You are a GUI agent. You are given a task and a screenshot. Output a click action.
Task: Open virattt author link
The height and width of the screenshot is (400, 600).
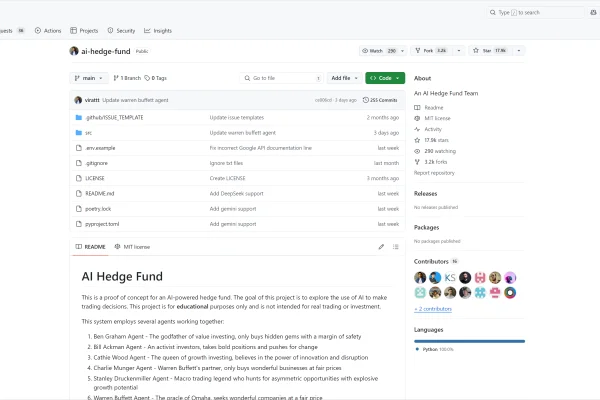[92, 100]
